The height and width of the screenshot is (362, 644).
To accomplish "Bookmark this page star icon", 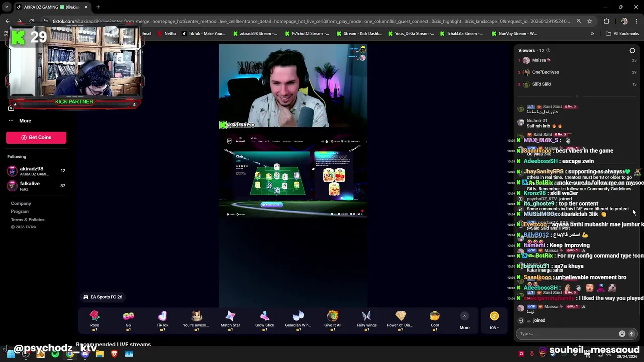I will [x=590, y=21].
